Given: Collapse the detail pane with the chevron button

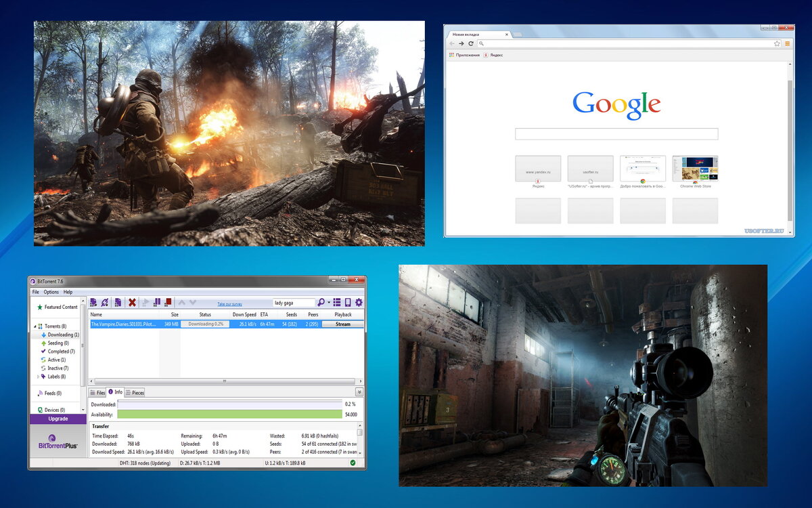Looking at the screenshot, I should pyautogui.click(x=359, y=391).
